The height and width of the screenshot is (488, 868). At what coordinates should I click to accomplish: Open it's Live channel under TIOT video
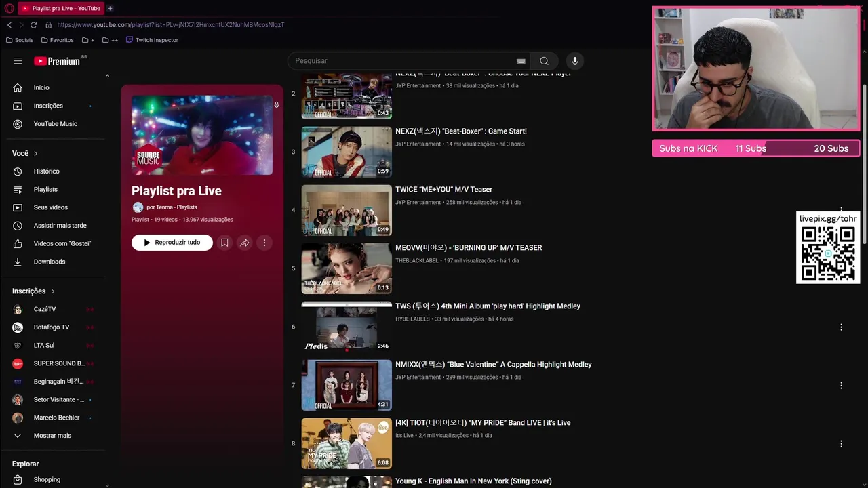point(404,436)
